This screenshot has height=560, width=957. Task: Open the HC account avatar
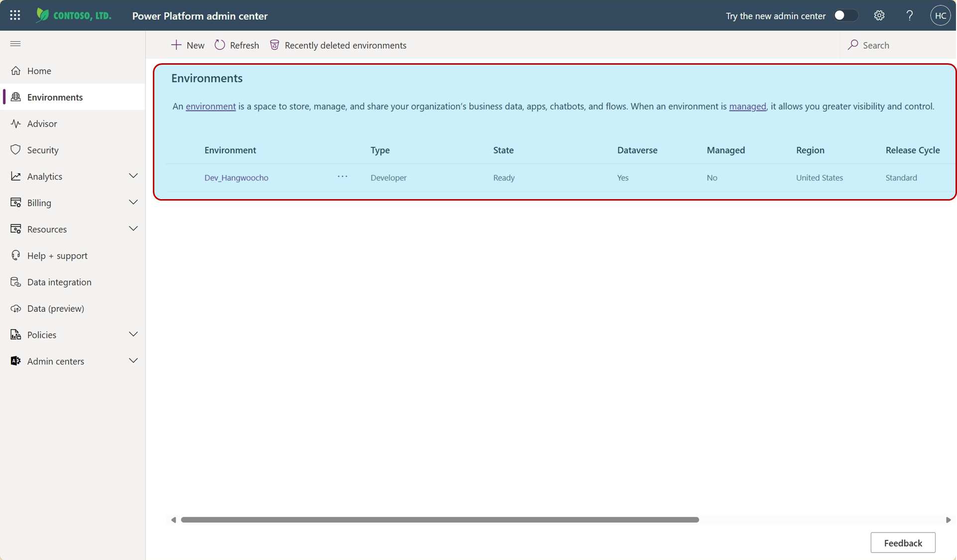940,15
